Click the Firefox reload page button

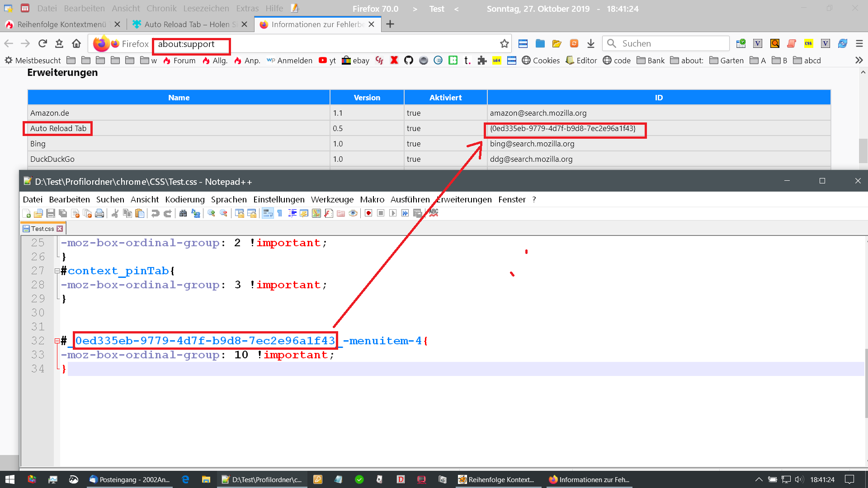pyautogui.click(x=42, y=43)
